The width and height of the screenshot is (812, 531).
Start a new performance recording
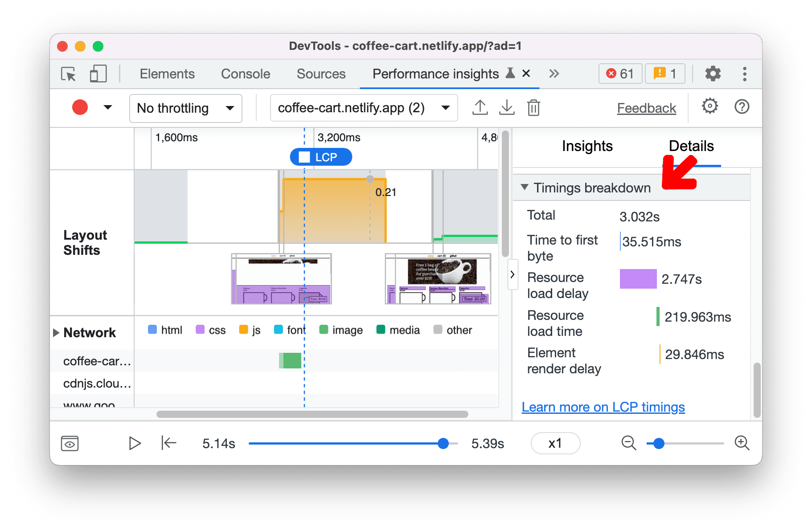click(x=79, y=107)
